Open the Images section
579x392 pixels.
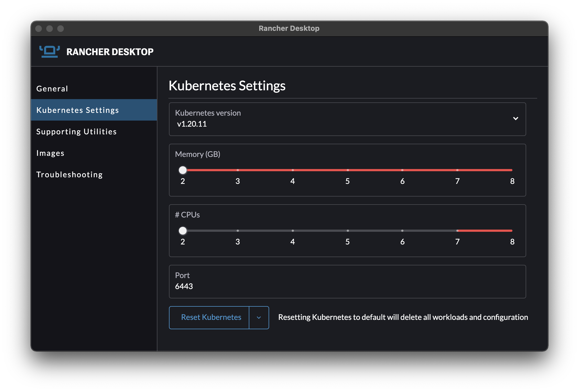click(51, 153)
